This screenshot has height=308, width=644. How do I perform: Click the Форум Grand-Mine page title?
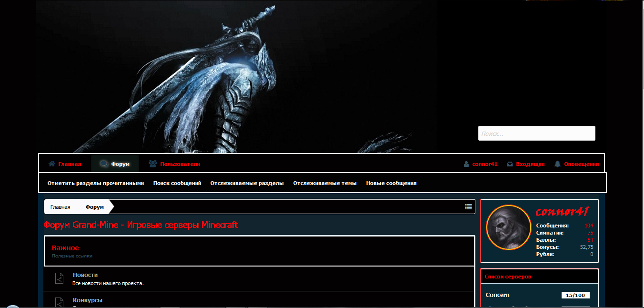pos(141,225)
